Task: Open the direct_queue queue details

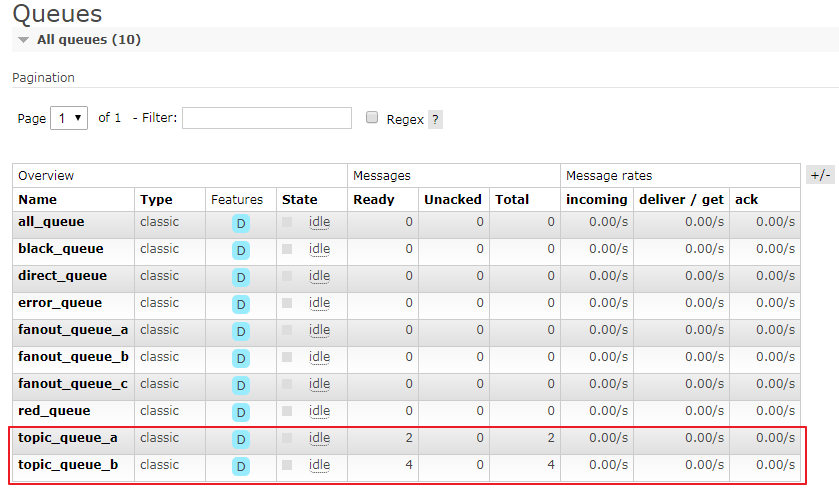Action: [63, 276]
